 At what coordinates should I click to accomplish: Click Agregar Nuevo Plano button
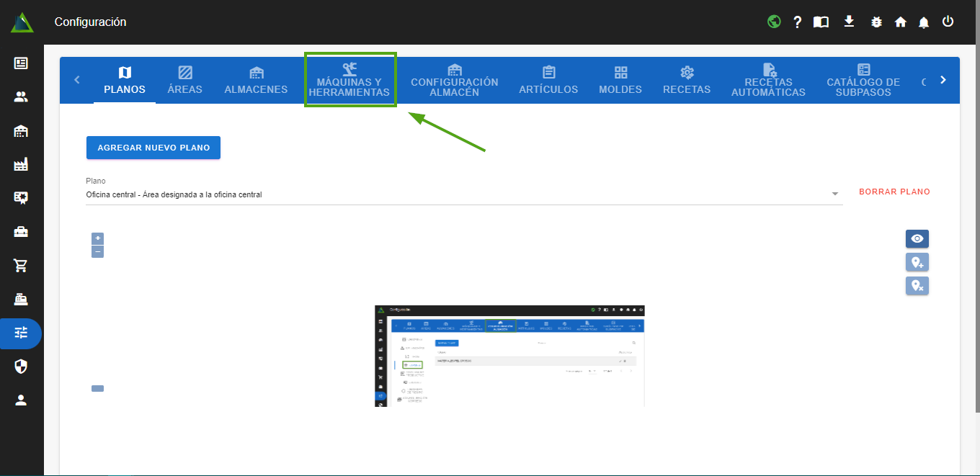[x=153, y=148]
